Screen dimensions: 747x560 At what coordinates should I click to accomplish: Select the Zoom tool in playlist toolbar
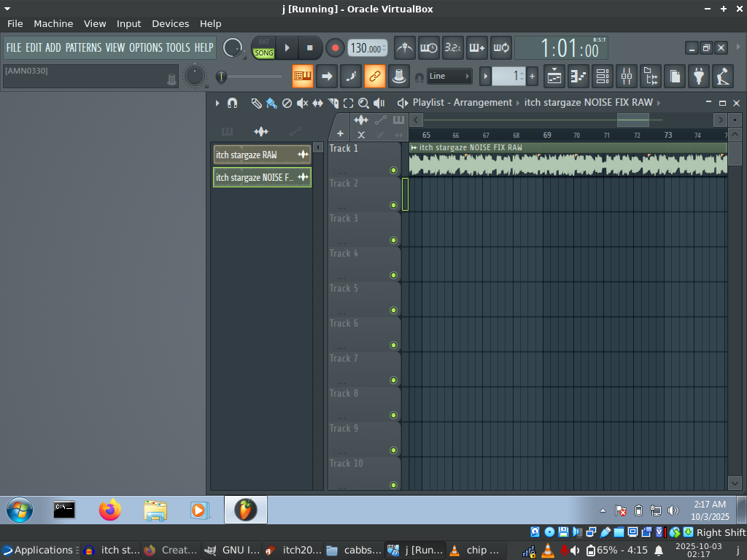click(x=363, y=103)
